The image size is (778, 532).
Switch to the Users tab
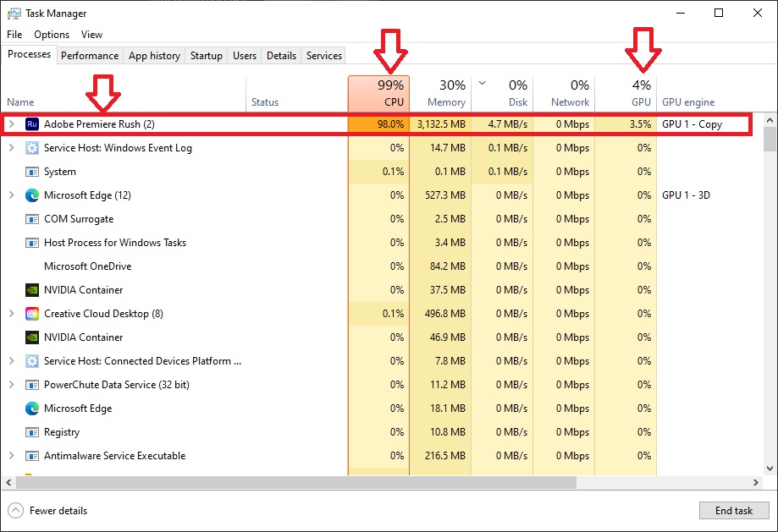(245, 56)
